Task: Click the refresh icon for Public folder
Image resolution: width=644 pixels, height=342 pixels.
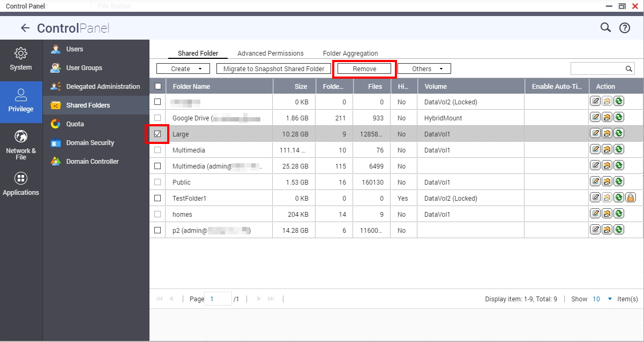Action: point(619,182)
